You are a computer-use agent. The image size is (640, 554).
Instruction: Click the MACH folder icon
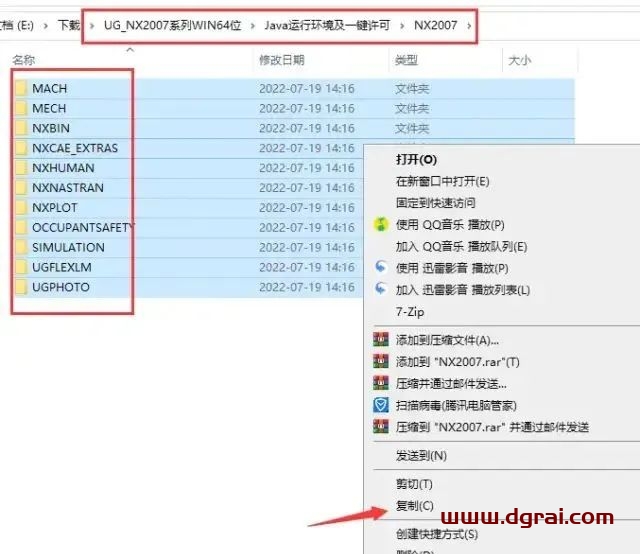click(21, 88)
